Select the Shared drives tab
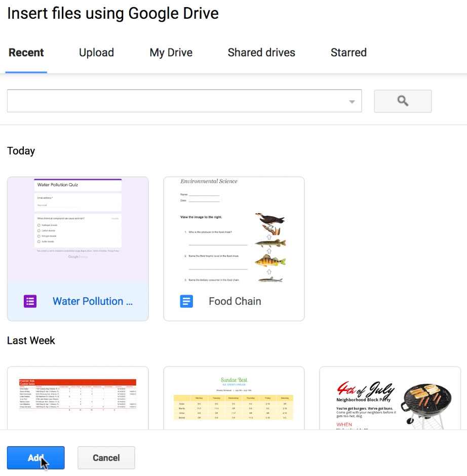 pos(261,53)
